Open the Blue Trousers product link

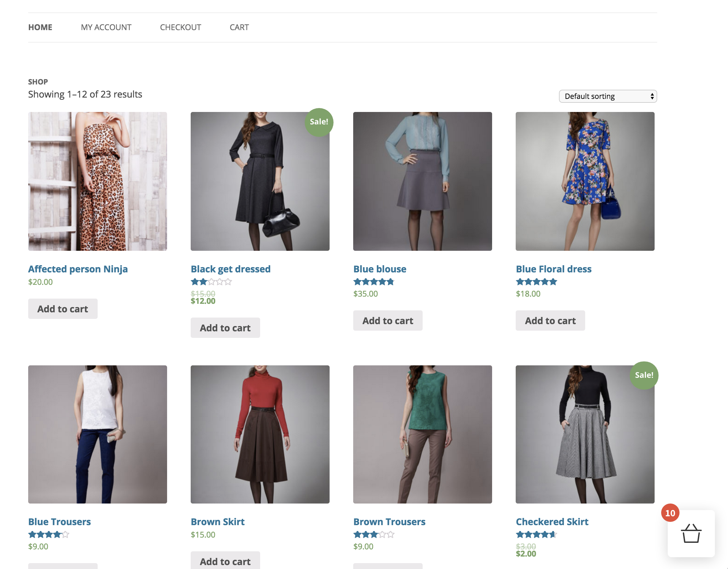click(59, 522)
